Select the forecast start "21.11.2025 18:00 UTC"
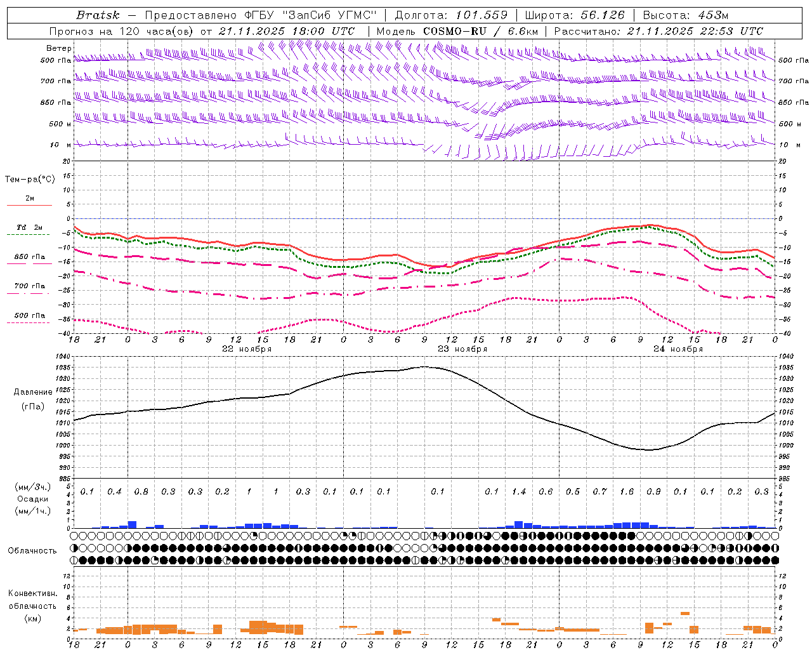The height and width of the screenshot is (650, 812). pyautogui.click(x=286, y=31)
